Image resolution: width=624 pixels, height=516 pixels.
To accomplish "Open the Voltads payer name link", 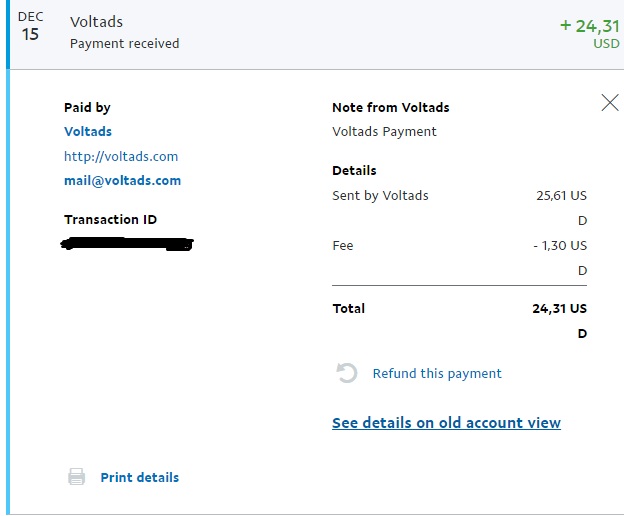I will (x=88, y=131).
